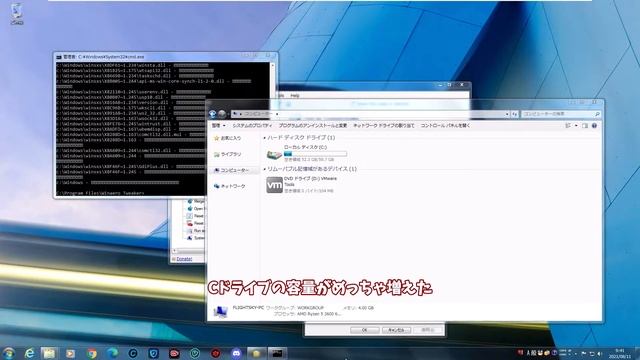Viewport: 640px width, 360px height.
Task: Click キャンセル button in back dialog
Action: pyautogui.click(x=396, y=330)
